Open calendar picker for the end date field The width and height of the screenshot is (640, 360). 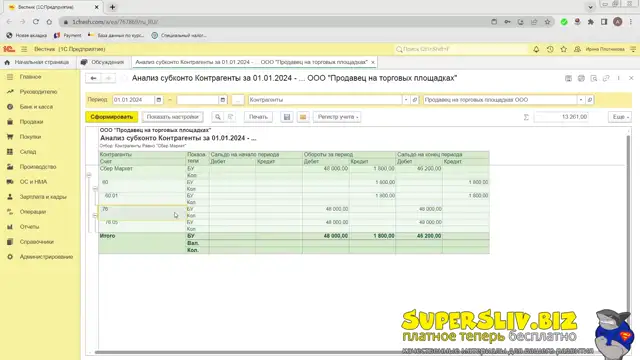[222, 100]
